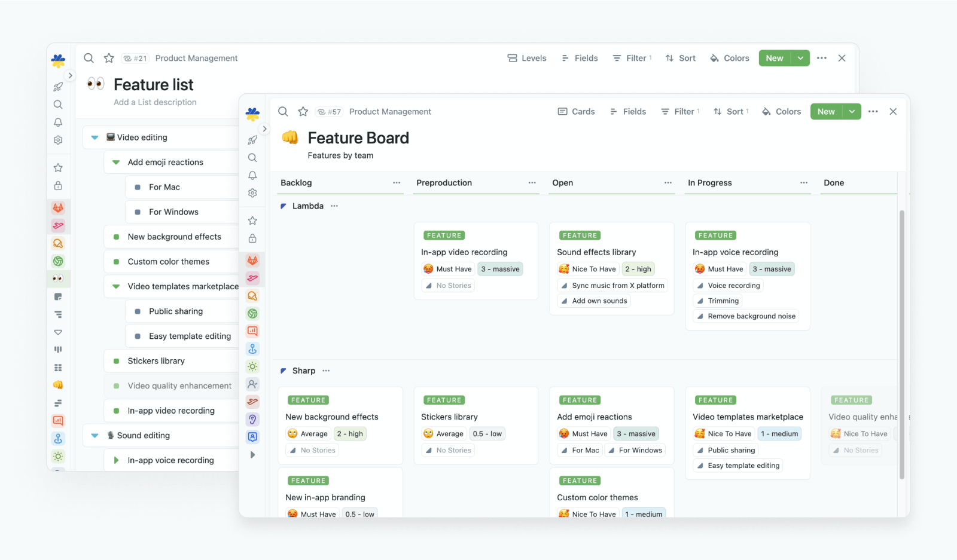This screenshot has height=560, width=957.
Task: Open the three-dots menu beside New button
Action: coord(873,112)
